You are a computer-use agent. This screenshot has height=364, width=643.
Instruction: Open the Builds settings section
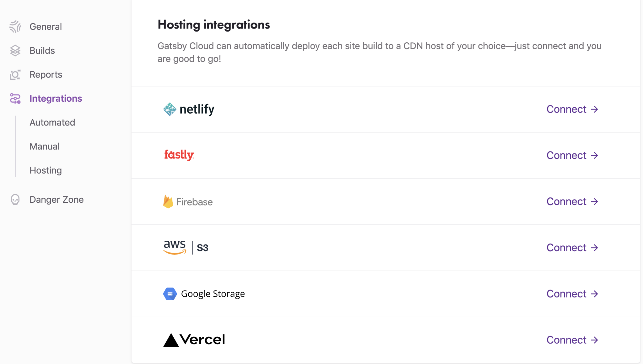tap(42, 51)
